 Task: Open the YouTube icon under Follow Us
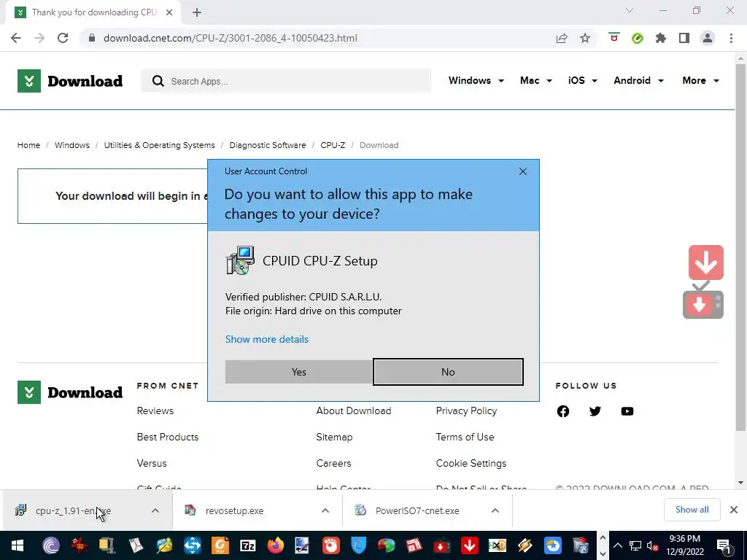627,411
